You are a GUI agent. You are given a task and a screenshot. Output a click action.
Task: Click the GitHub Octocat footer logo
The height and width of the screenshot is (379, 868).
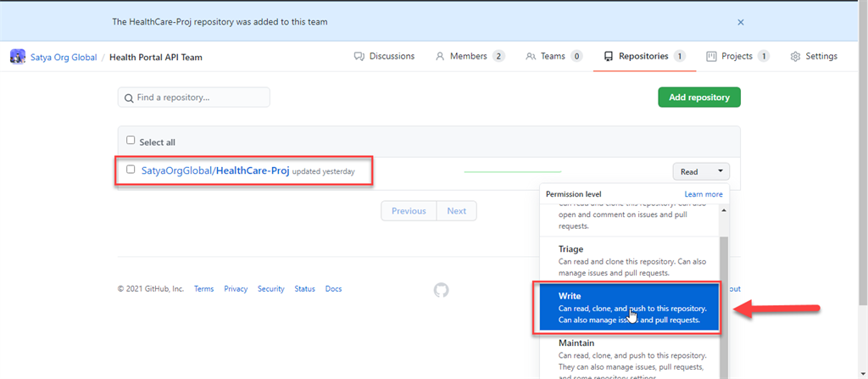click(441, 290)
